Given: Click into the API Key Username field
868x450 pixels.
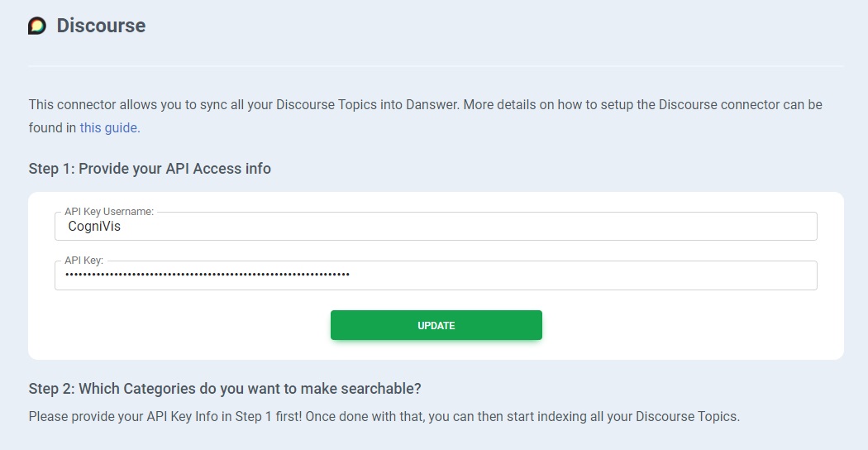Looking at the screenshot, I should click(x=436, y=227).
